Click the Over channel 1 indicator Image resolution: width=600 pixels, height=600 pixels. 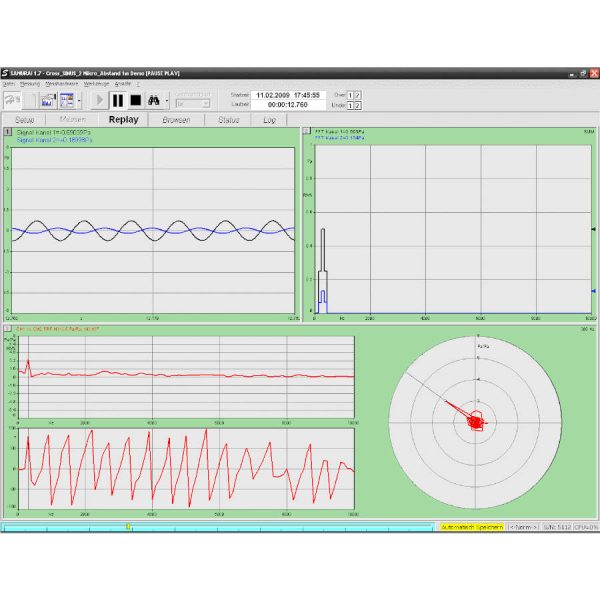tap(350, 95)
